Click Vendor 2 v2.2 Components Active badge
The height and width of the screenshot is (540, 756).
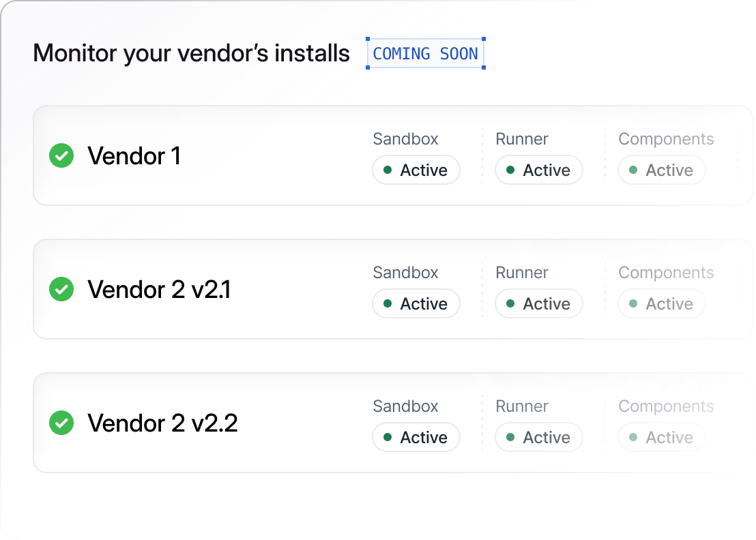(x=662, y=438)
